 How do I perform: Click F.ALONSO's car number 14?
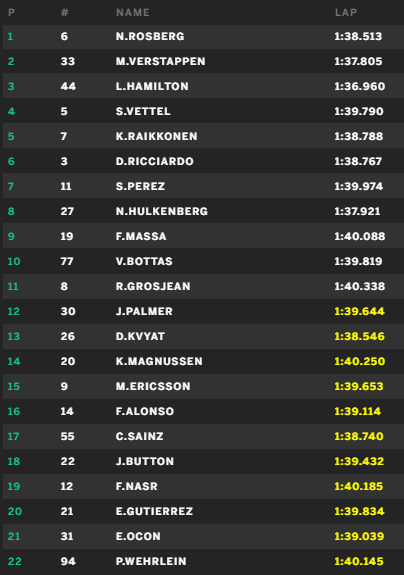pyautogui.click(x=67, y=411)
